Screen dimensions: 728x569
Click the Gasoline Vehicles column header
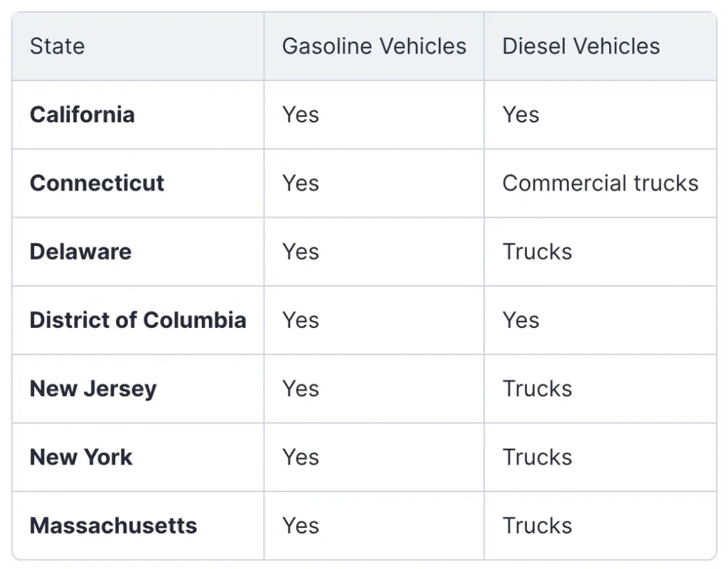[374, 46]
